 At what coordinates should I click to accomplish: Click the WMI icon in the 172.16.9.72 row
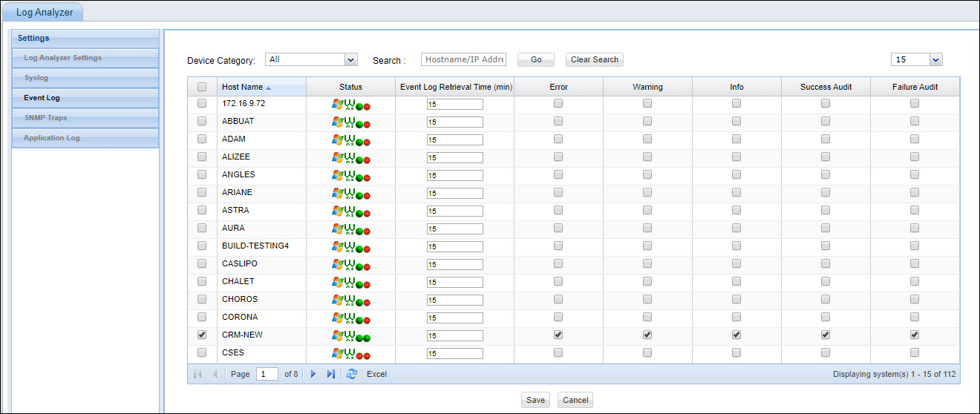[x=349, y=105]
